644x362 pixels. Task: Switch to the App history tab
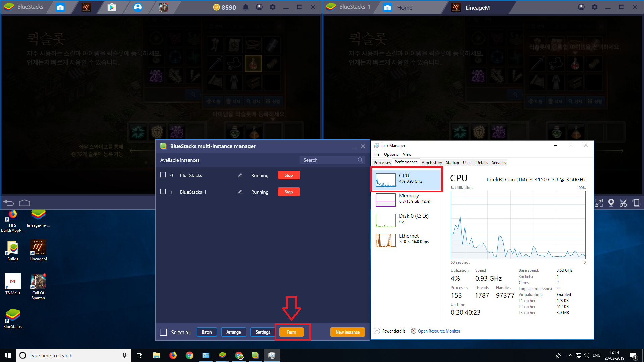[x=432, y=163]
